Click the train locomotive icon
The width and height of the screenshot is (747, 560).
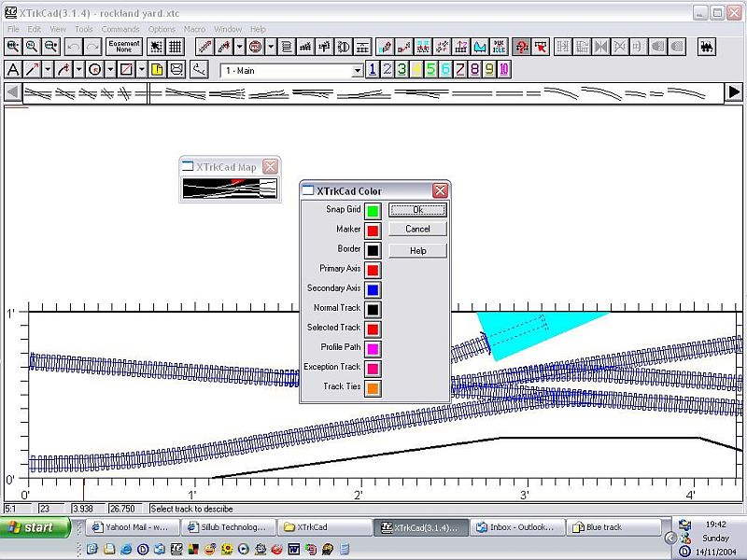click(x=706, y=46)
